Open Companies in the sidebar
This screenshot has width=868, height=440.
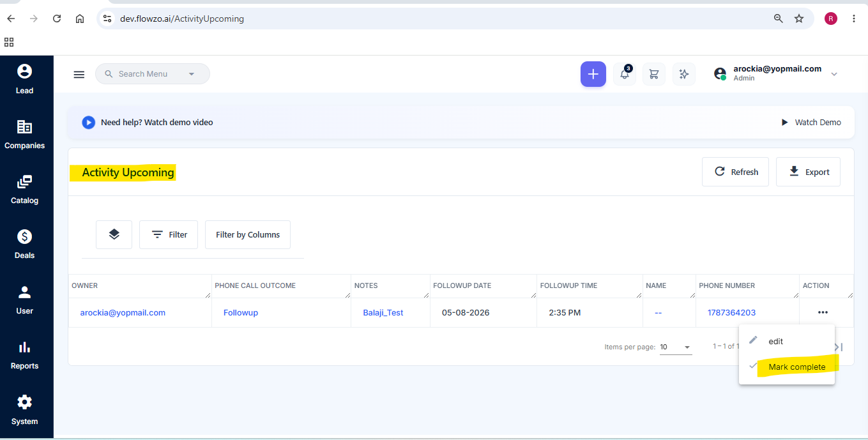tap(24, 134)
